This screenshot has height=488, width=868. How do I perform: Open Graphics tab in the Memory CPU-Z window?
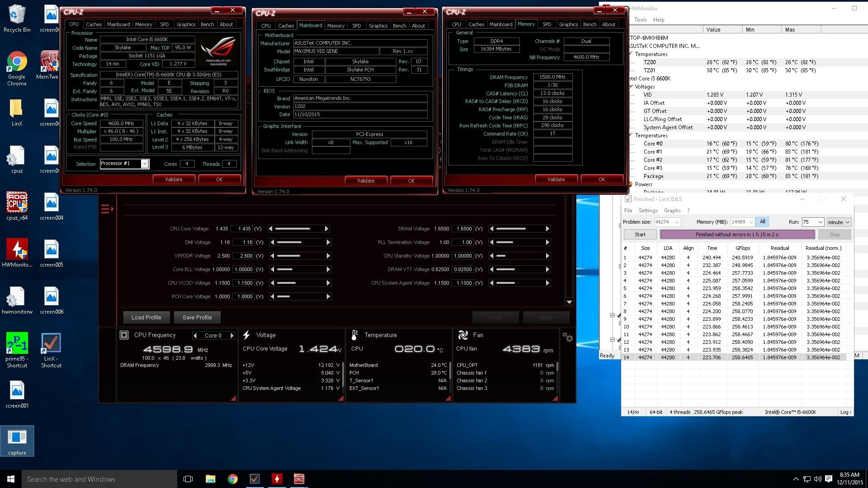point(568,24)
